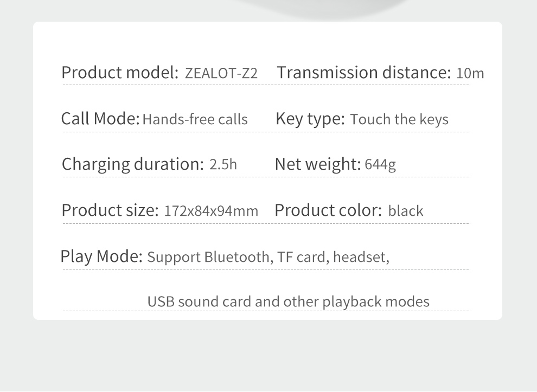
Task: Select Support Bluetooth, TF card, headset text
Action: (x=268, y=257)
